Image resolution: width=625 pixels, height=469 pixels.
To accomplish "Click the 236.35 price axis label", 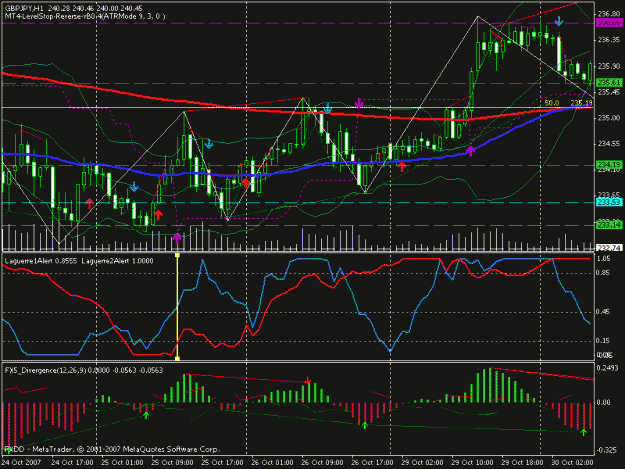I will click(x=609, y=40).
